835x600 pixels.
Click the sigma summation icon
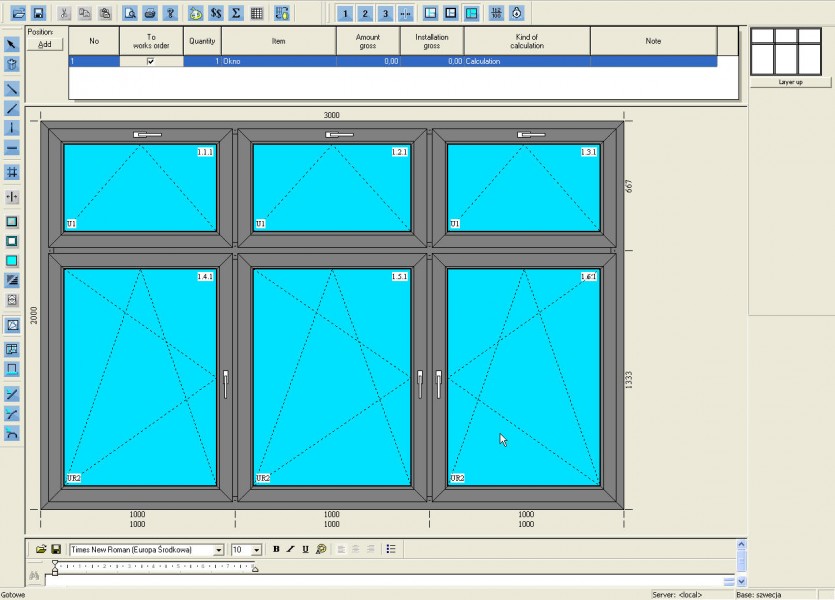(x=236, y=13)
